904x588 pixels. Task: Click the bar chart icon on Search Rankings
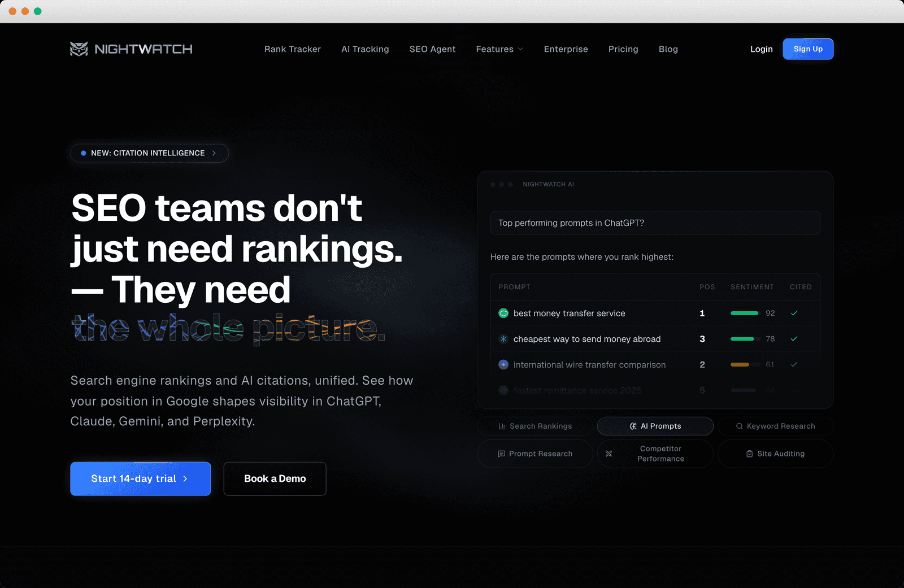coord(502,426)
